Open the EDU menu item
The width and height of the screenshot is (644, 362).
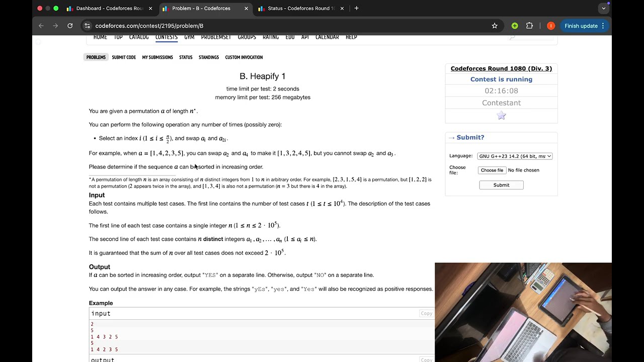[x=290, y=37]
